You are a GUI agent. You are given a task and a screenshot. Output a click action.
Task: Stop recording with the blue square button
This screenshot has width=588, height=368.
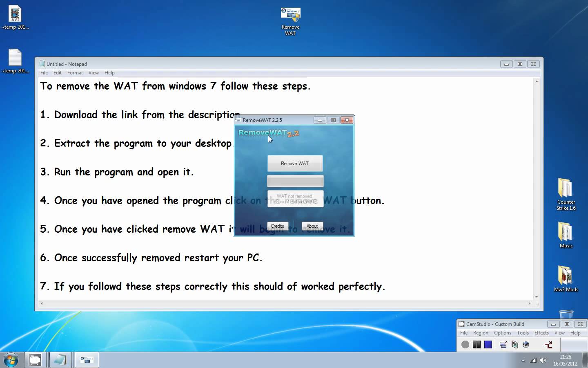tap(488, 345)
